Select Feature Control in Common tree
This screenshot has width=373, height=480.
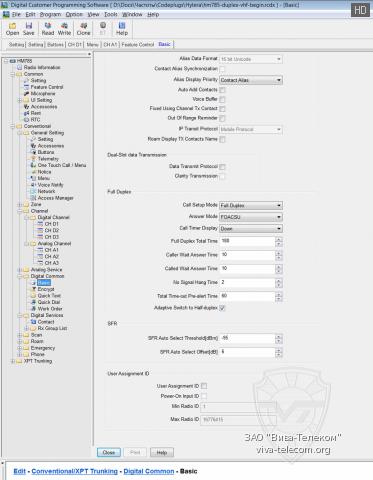point(47,87)
